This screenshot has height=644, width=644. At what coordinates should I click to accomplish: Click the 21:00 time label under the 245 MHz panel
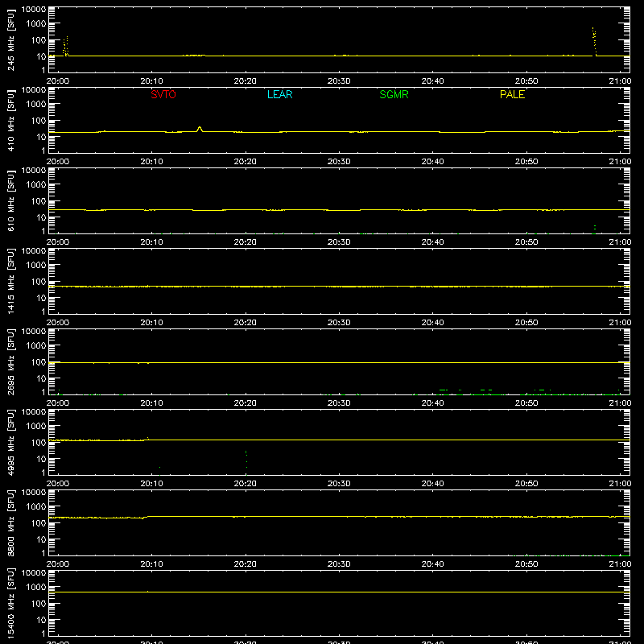pos(620,81)
